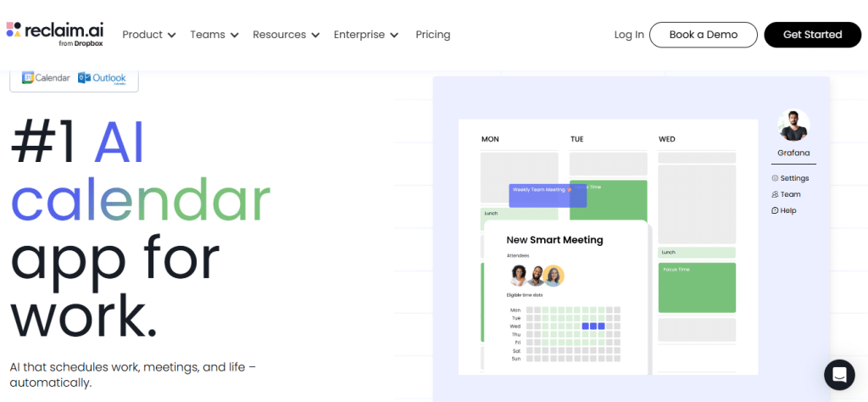This screenshot has height=402, width=868.
Task: Click the attendee avatars group
Action: 537,275
